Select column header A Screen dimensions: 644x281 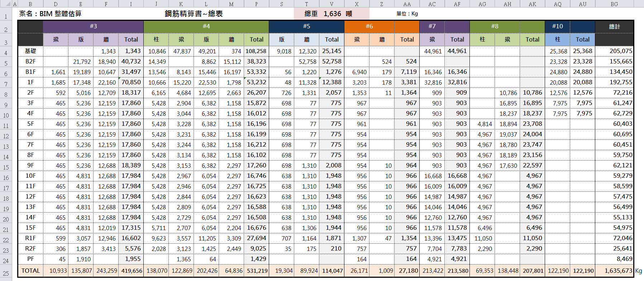(x=15, y=4)
